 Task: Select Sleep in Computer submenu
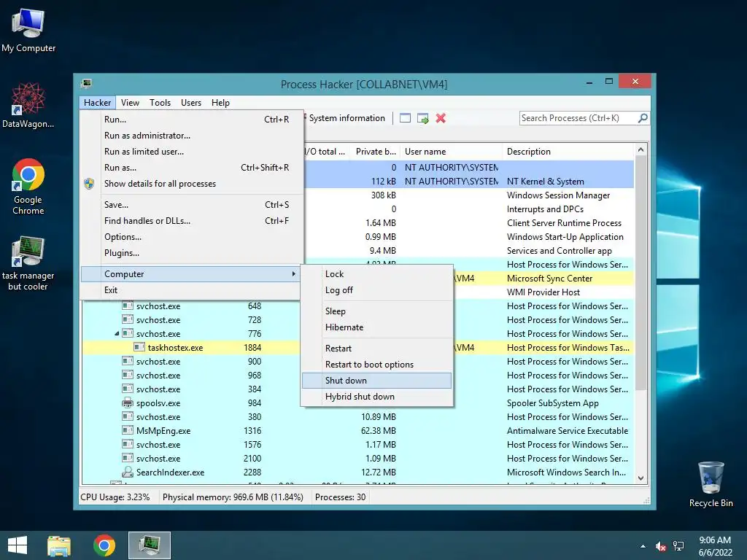click(376, 311)
